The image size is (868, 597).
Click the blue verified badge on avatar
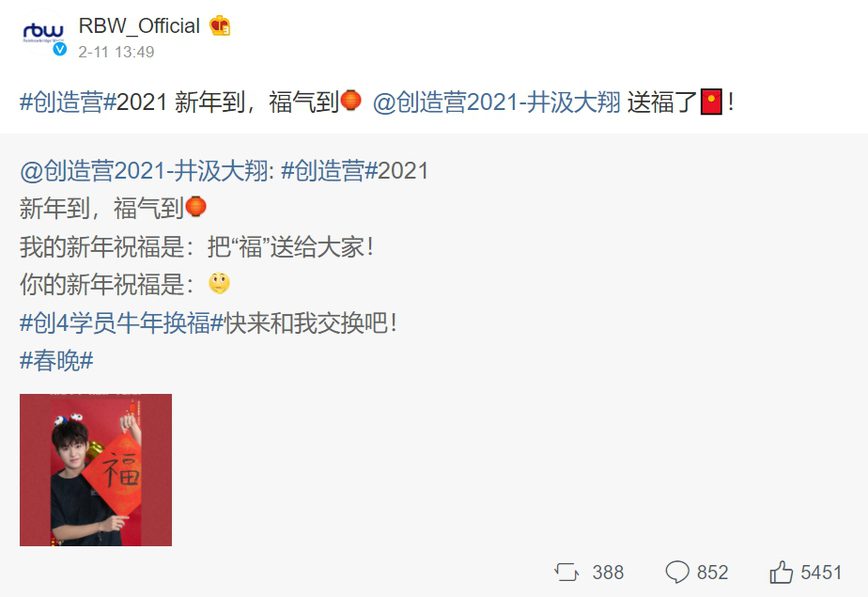60,49
